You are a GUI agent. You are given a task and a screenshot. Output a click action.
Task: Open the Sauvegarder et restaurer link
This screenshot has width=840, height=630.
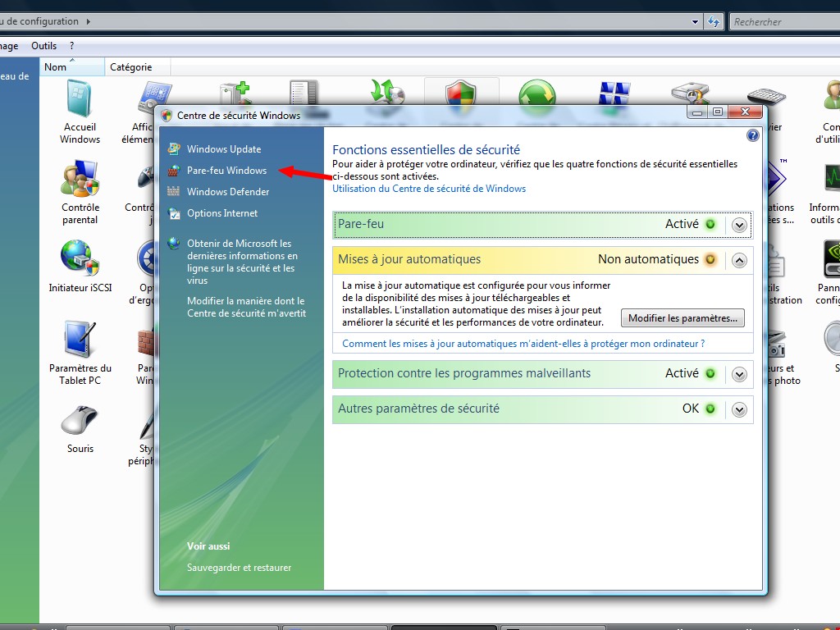(x=239, y=568)
